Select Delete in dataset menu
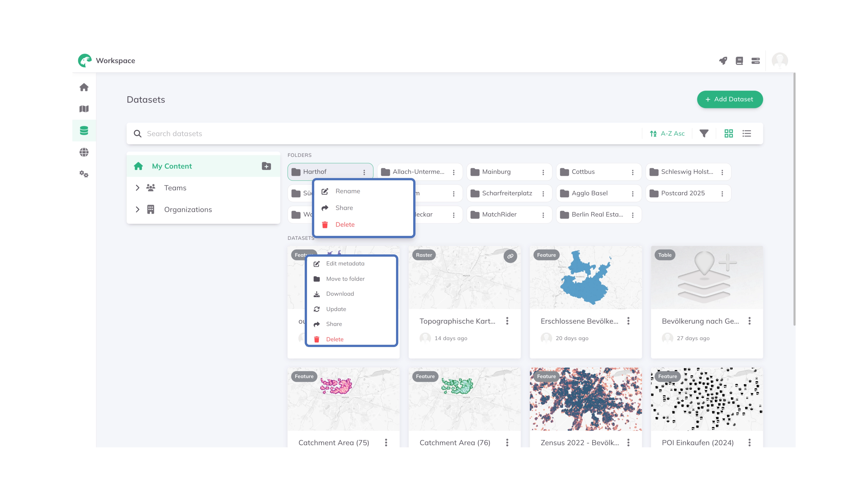The width and height of the screenshot is (868, 488). tap(351, 339)
